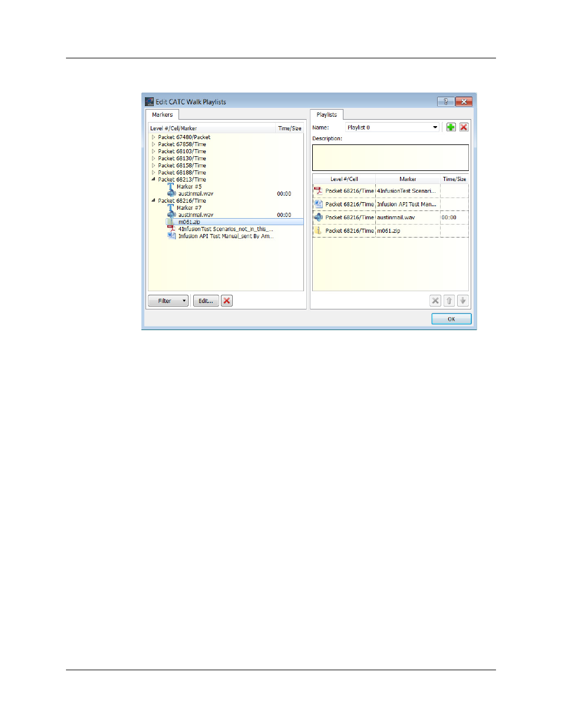Click 00:00 time of austinmail.wav under Packet 68213

(284, 193)
